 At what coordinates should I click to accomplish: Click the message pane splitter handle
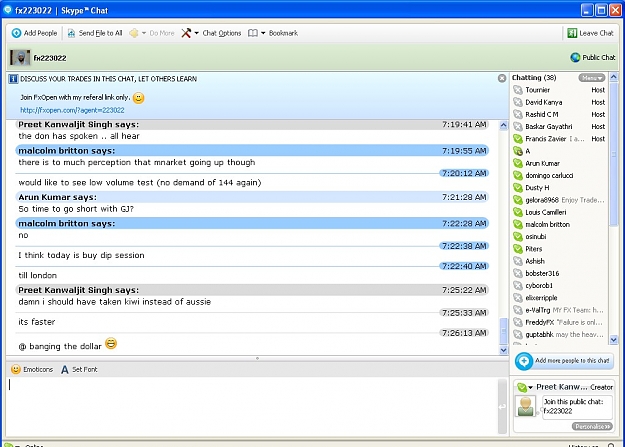[257, 358]
